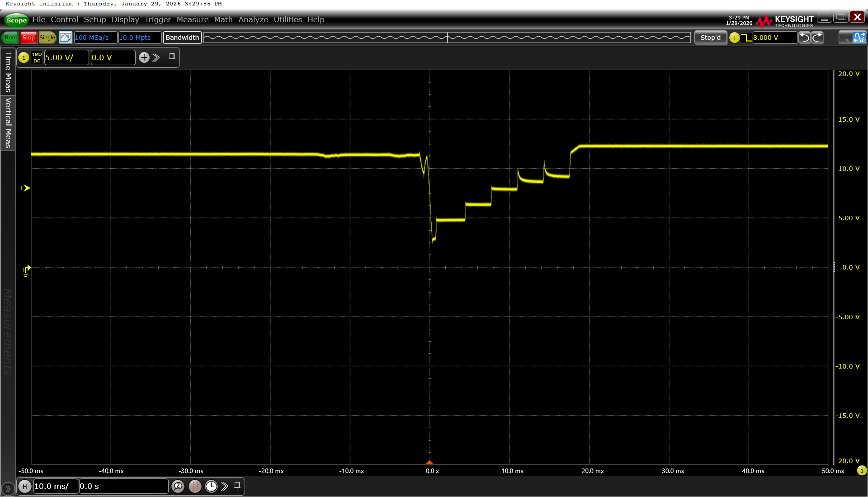
Task: Click the clock icon in horizontal toolbar
Action: click(211, 486)
